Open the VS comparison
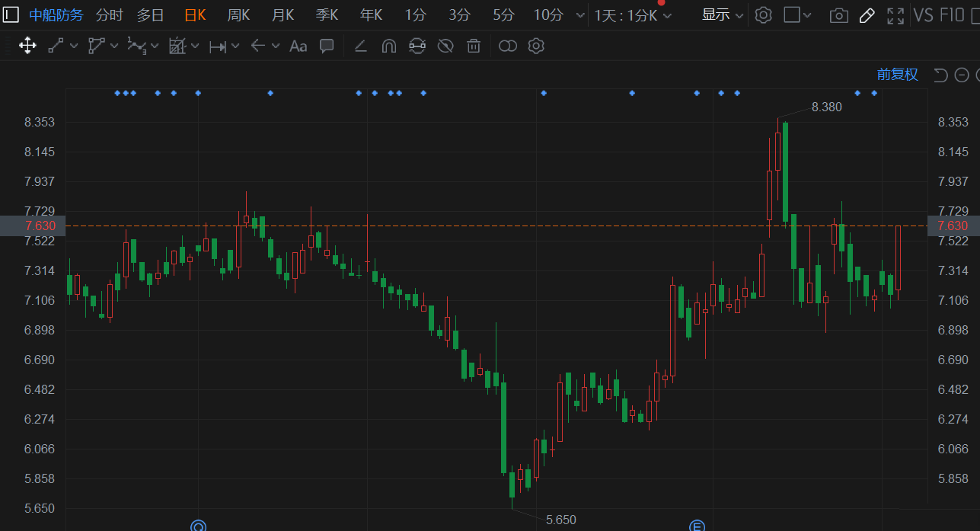980x531 pixels. (924, 14)
